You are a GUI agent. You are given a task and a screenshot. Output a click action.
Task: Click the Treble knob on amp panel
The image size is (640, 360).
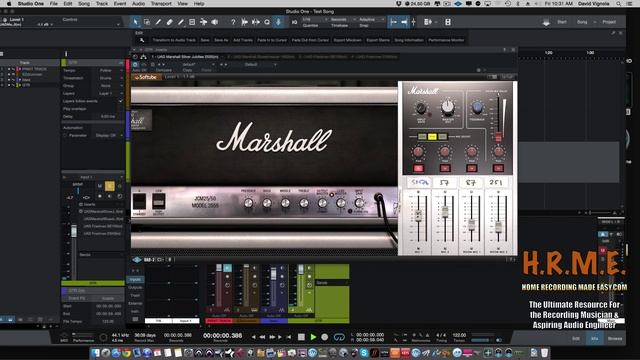click(304, 202)
